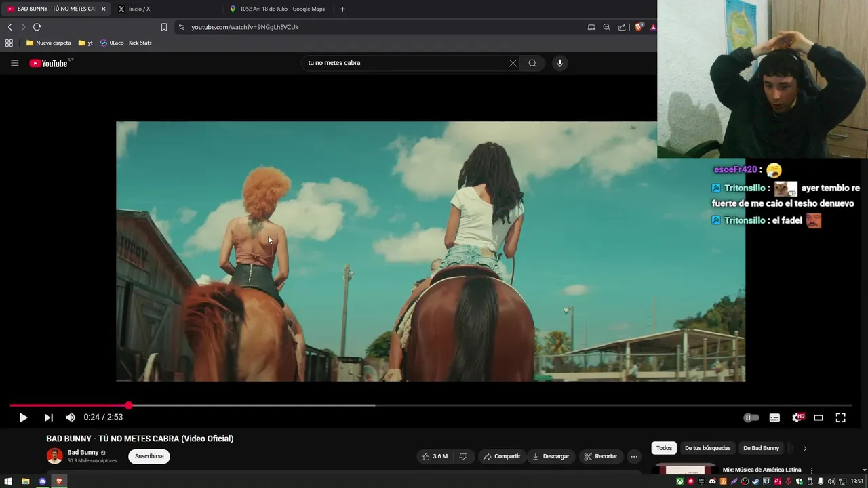This screenshot has width=868, height=488.
Task: Open the browser apps grid icon
Action: point(9,43)
